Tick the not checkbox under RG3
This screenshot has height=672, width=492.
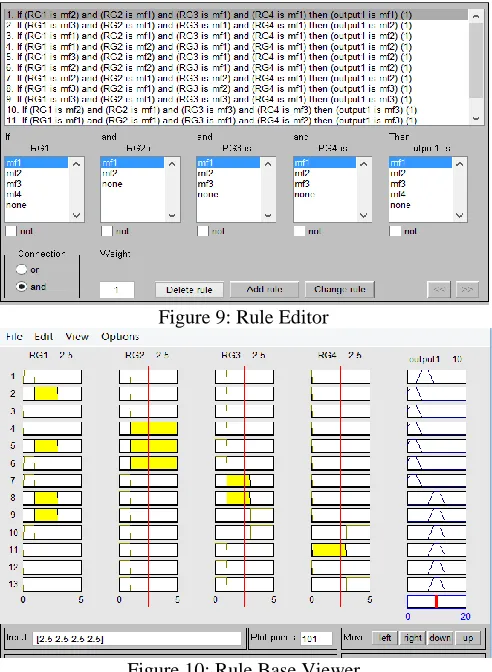(203, 231)
